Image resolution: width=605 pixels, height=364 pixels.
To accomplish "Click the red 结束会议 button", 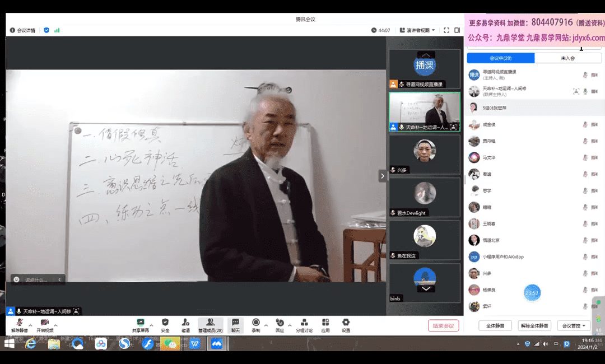I will click(x=443, y=325).
